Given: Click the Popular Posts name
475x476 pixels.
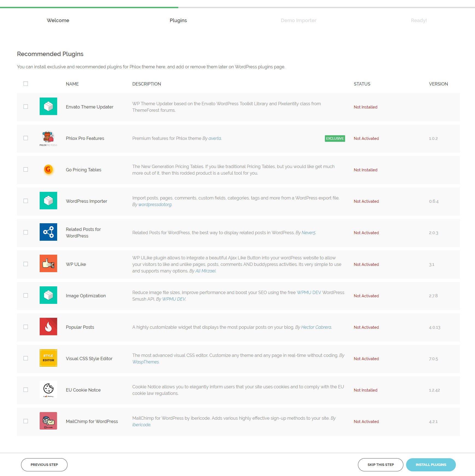Looking at the screenshot, I should tap(80, 327).
